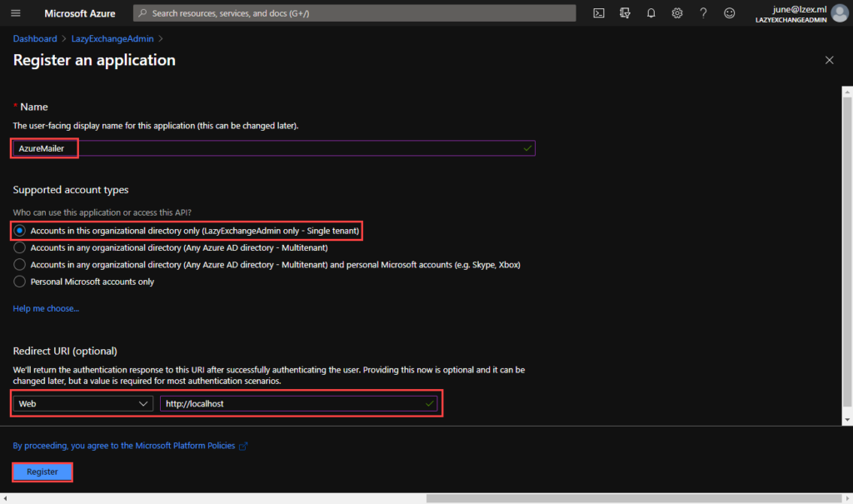Click the user account avatar
The height and width of the screenshot is (504, 853).
point(839,13)
